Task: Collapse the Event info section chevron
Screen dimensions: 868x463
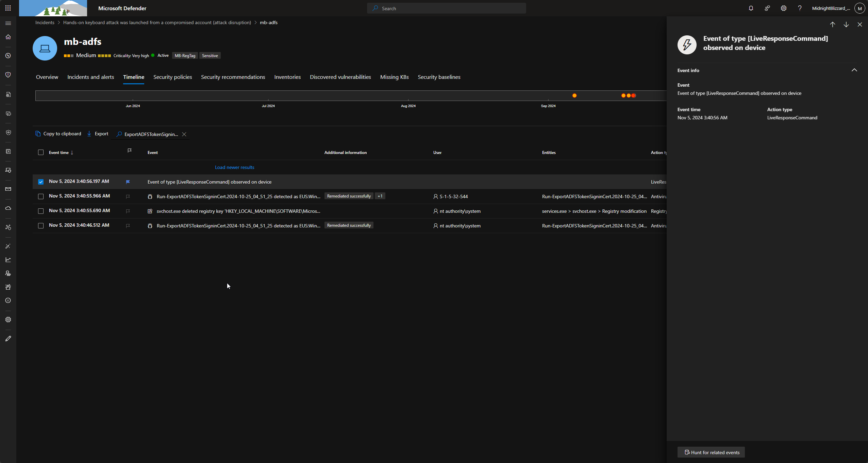Action: coord(854,70)
